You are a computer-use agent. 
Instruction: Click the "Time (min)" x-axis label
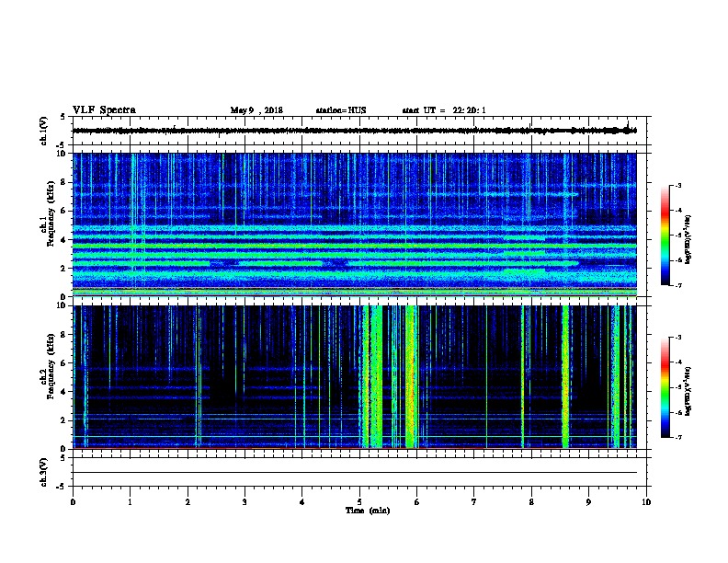(368, 510)
